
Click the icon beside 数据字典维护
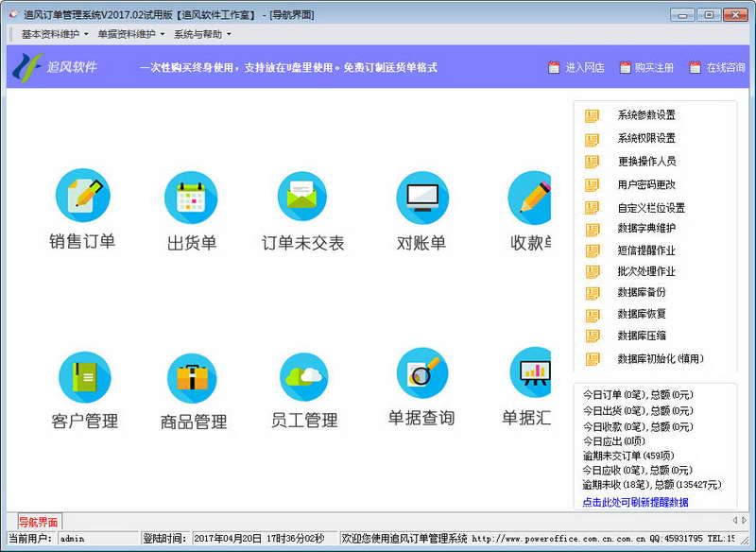(592, 230)
